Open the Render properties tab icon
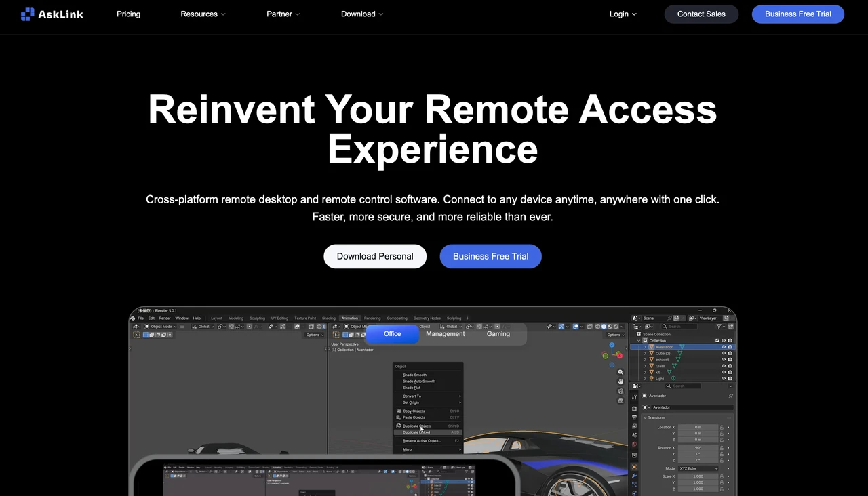The height and width of the screenshot is (496, 868). [x=635, y=409]
